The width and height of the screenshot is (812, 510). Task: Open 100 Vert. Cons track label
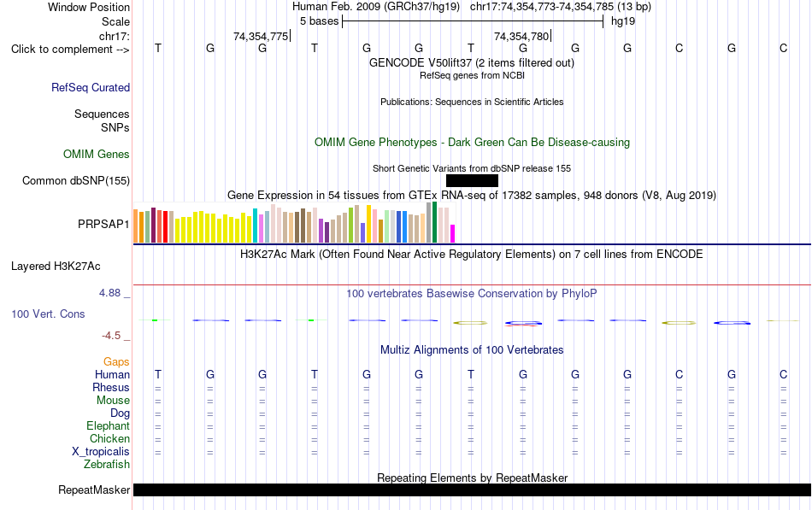point(48,314)
